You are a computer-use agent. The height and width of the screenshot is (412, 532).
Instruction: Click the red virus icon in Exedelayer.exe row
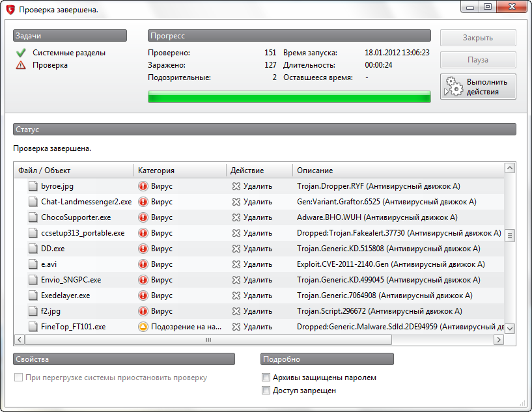click(x=143, y=295)
